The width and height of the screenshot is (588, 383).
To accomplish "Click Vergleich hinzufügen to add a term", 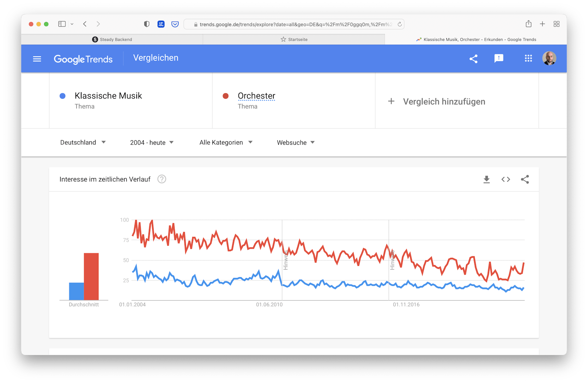I will point(437,102).
